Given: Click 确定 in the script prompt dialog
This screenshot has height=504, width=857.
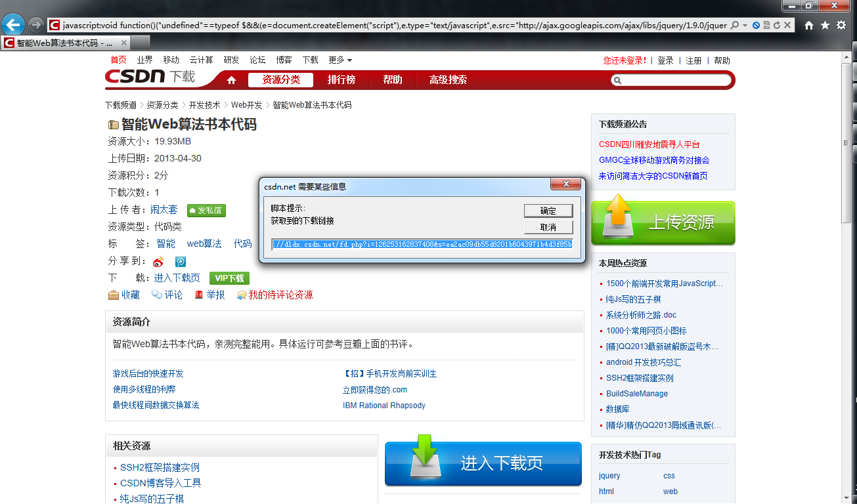Looking at the screenshot, I should point(548,211).
